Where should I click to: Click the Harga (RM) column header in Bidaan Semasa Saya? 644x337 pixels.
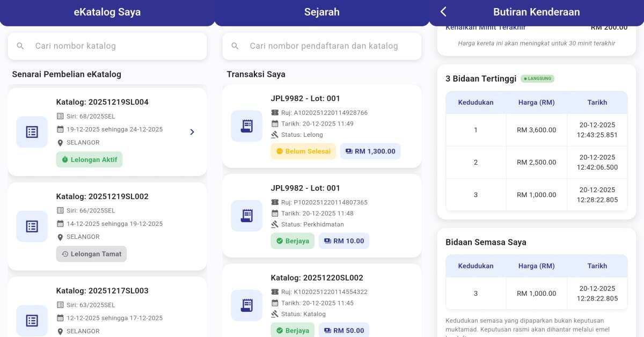pos(536,266)
